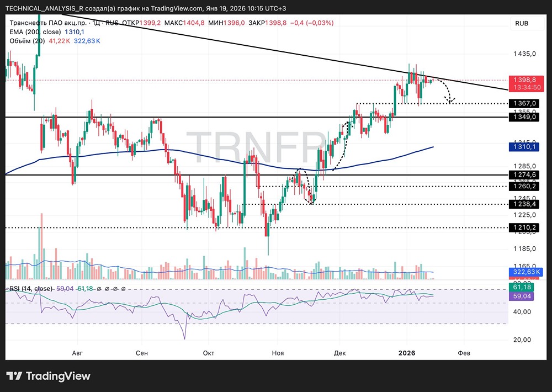The height and width of the screenshot is (392, 552).
Task: Click the 1274,6 horizontal line price label
Action: [x=524, y=174]
